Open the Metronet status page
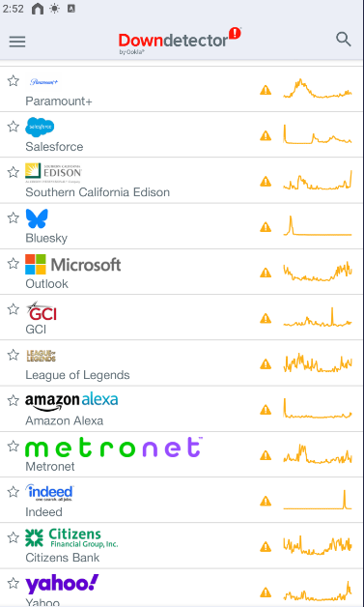 [182, 454]
